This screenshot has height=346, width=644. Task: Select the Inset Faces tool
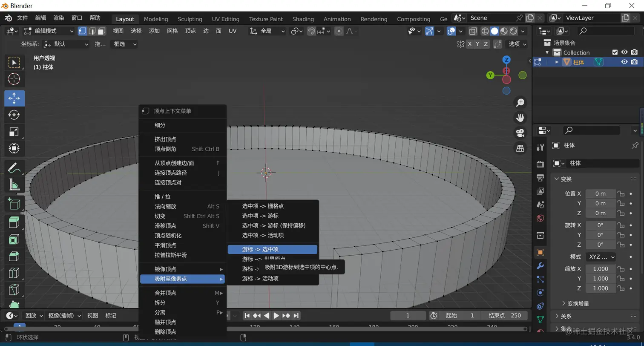[x=14, y=239]
